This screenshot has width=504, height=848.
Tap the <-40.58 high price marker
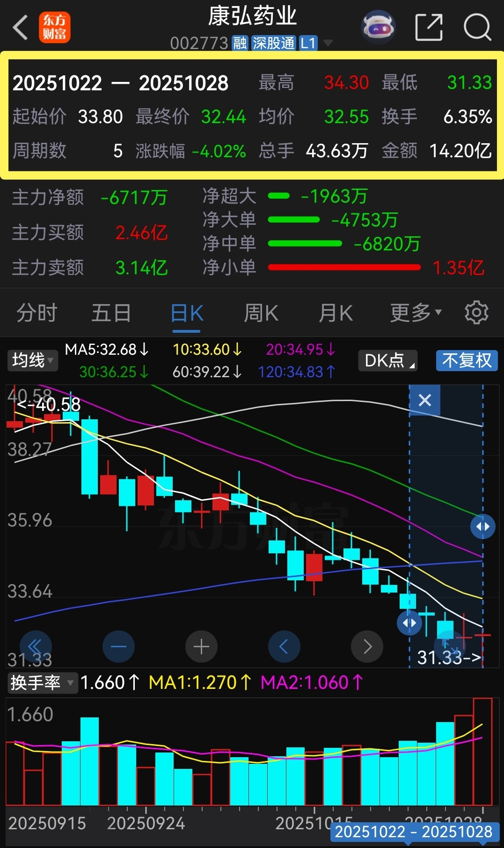pyautogui.click(x=49, y=404)
